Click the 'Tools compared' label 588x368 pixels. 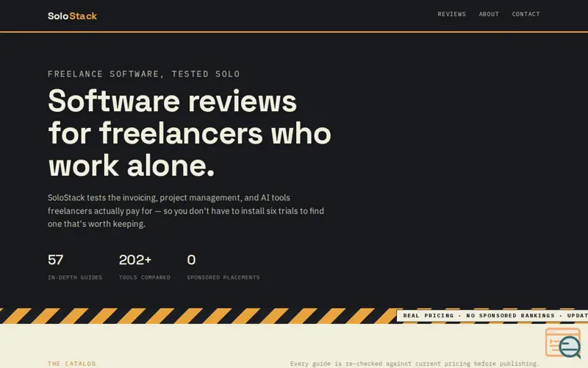point(144,277)
